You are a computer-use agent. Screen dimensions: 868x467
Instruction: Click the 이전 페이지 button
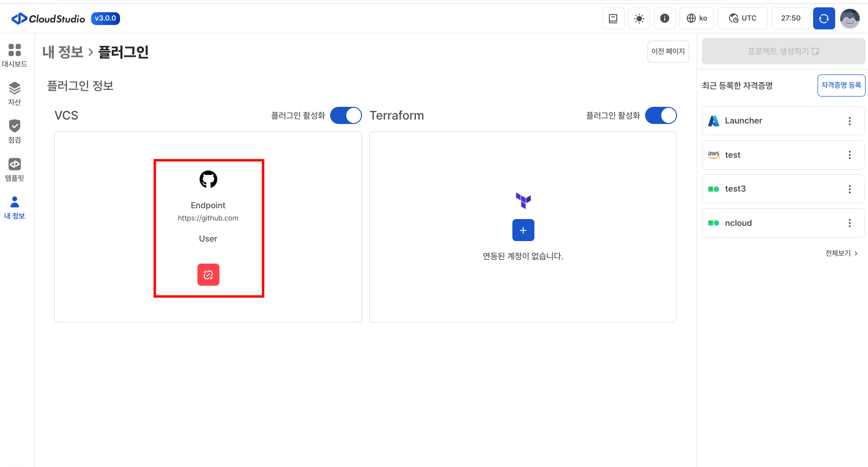[668, 51]
